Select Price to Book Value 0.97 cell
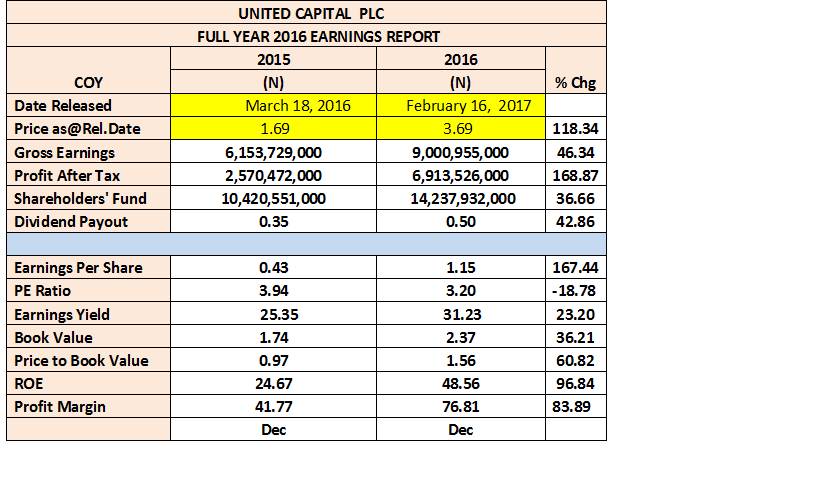Viewport: 819px width, 477px height. tap(273, 360)
